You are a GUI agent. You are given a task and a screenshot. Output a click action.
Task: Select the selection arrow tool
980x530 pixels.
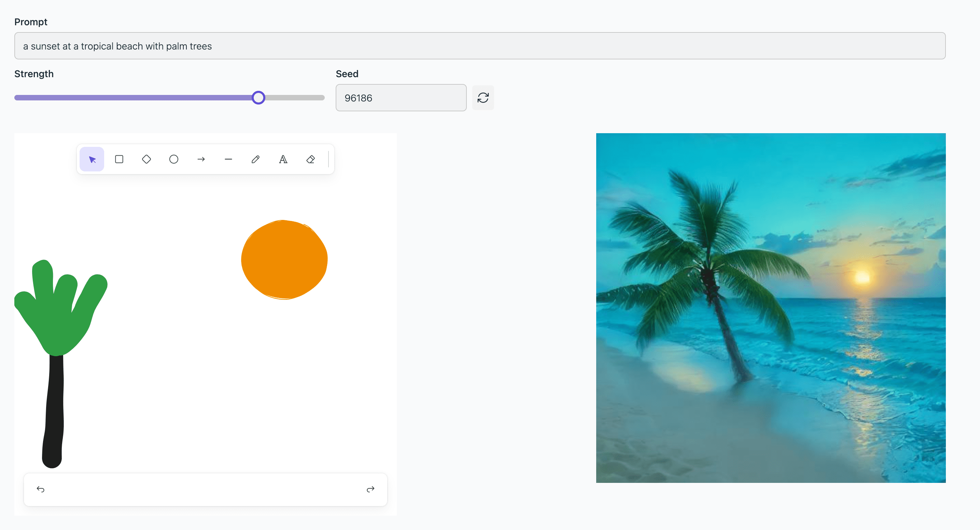click(x=92, y=159)
